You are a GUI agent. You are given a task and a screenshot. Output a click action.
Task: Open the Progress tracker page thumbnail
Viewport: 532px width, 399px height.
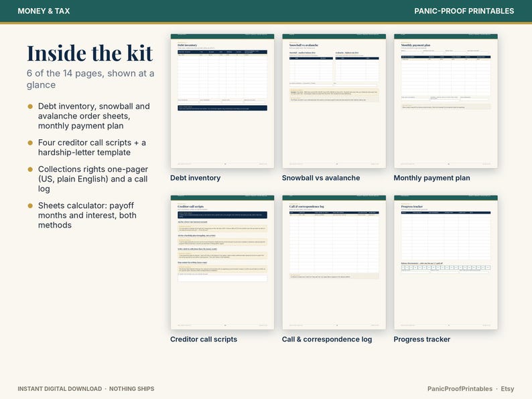(446, 262)
